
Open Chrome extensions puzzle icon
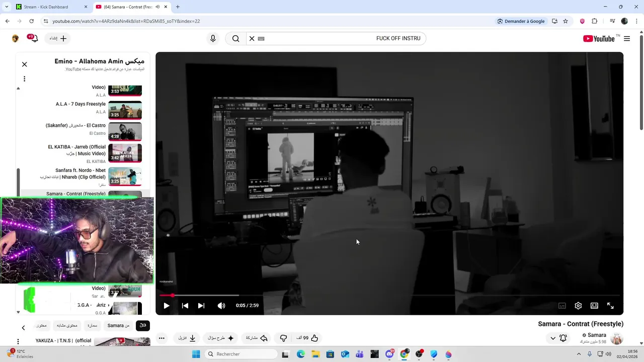click(x=595, y=21)
